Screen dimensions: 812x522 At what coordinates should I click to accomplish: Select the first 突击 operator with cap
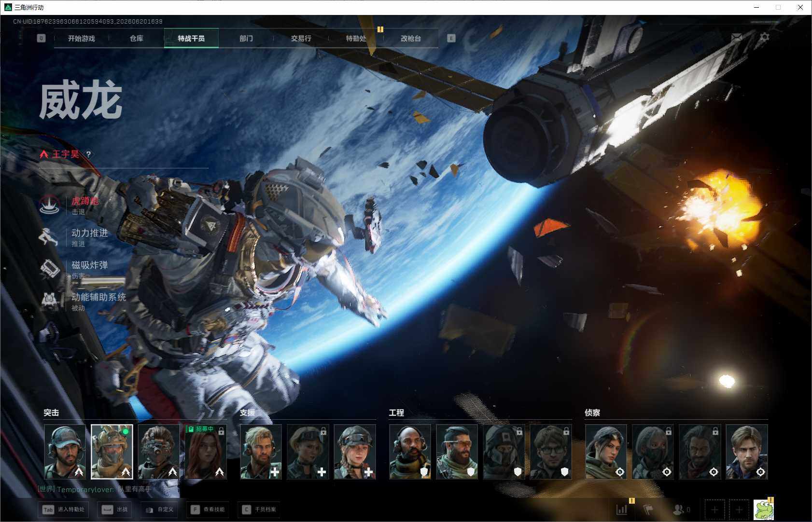click(65, 452)
